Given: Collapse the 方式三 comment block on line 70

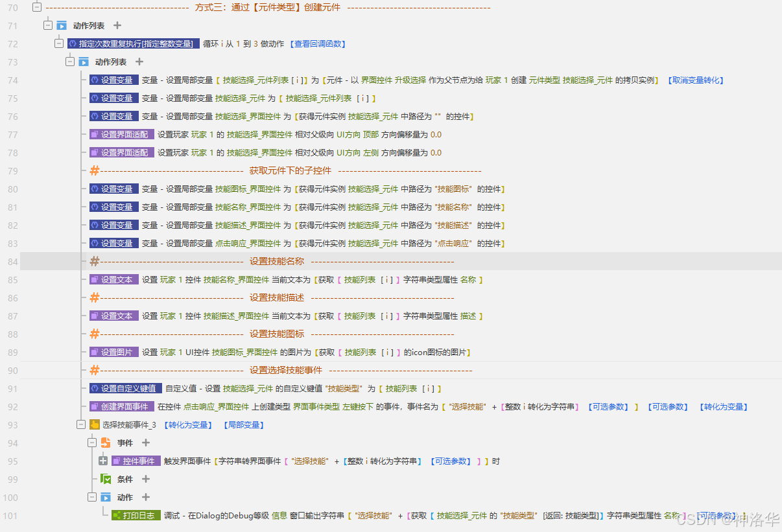Looking at the screenshot, I should [37, 7].
